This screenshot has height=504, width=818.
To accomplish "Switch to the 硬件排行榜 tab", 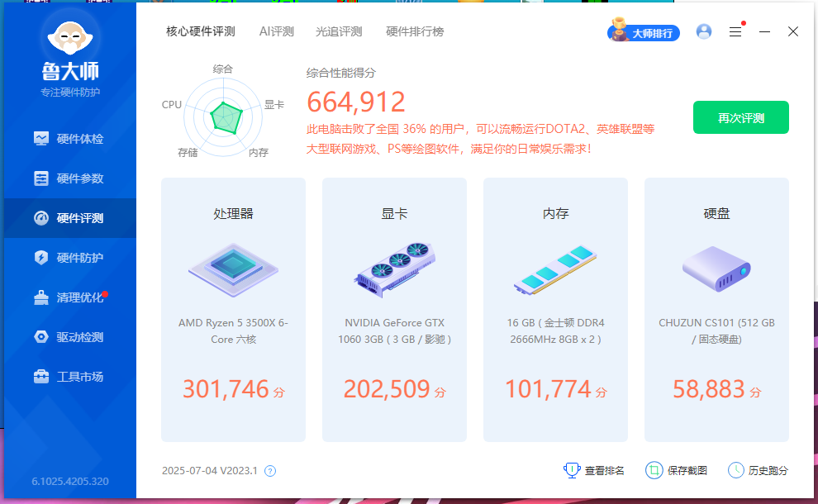I will (x=415, y=32).
